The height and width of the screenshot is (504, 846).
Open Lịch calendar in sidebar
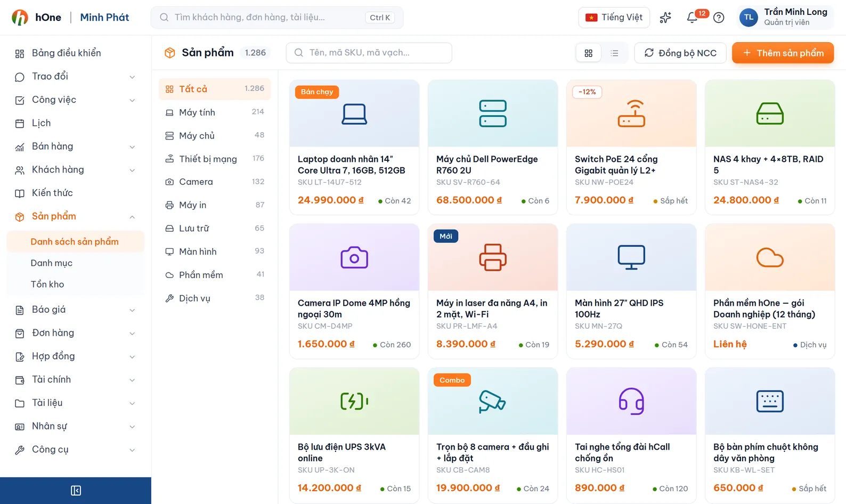pos(76,123)
